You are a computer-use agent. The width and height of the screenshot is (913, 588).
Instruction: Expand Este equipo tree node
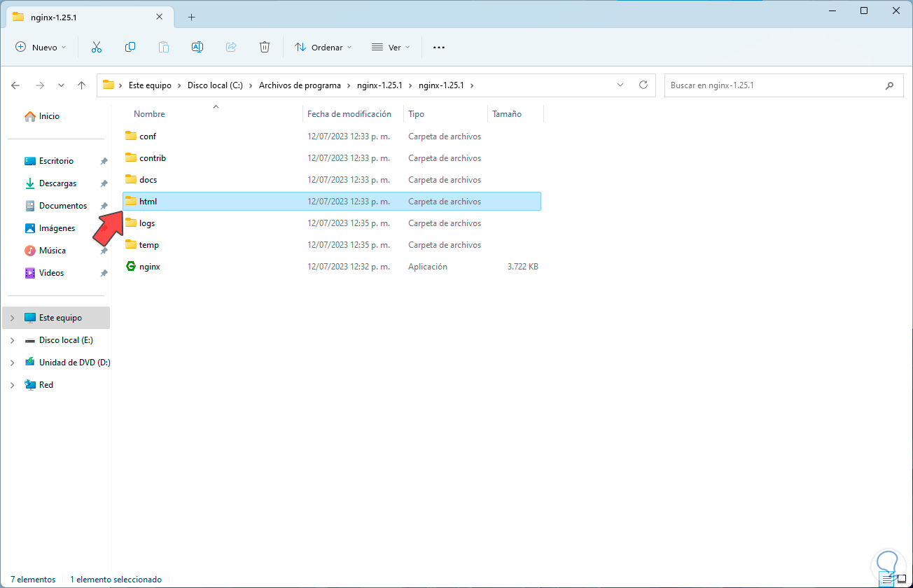tap(12, 318)
